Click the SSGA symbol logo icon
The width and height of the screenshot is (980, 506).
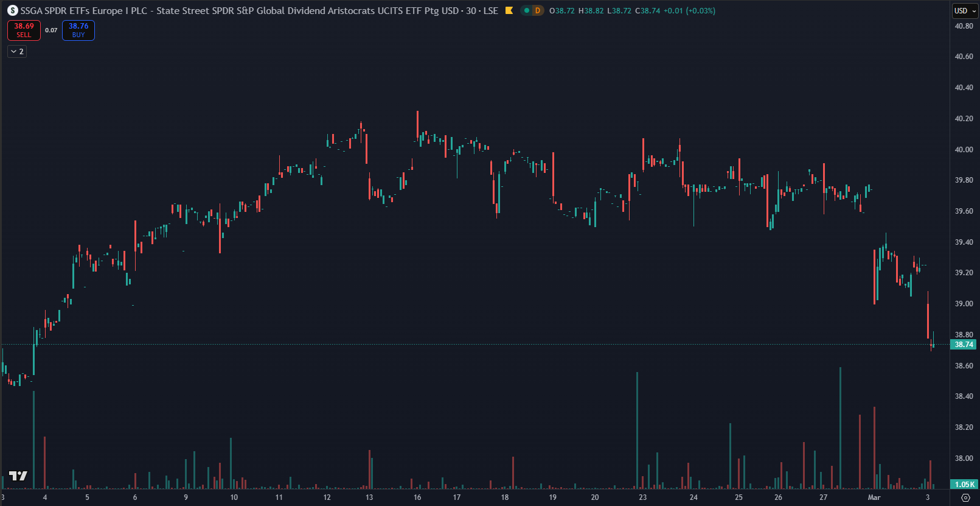[x=13, y=11]
